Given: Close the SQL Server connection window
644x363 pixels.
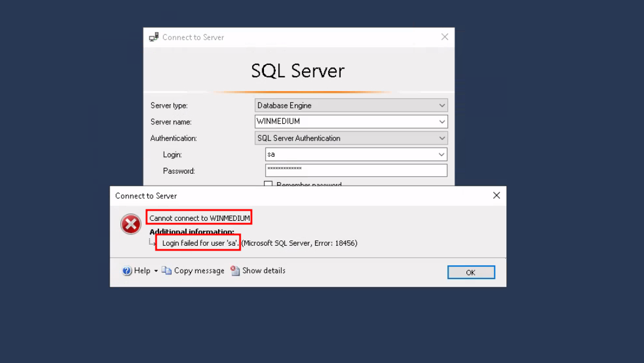Looking at the screenshot, I should (x=444, y=37).
